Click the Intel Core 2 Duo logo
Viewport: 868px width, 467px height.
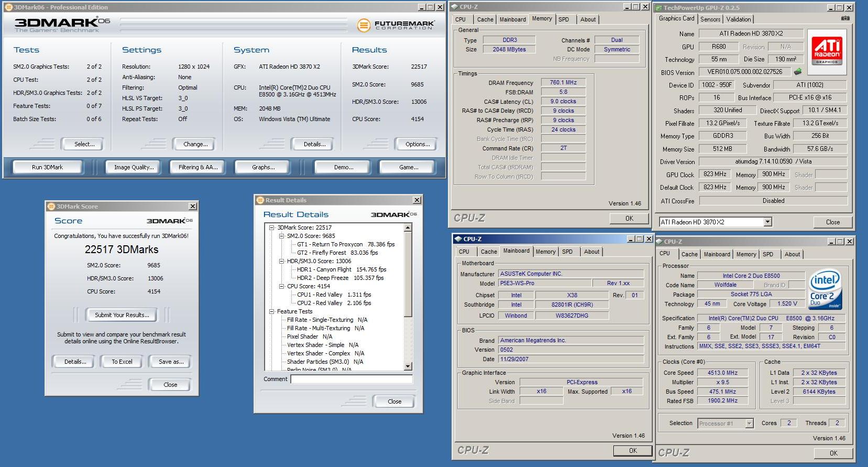(x=825, y=289)
